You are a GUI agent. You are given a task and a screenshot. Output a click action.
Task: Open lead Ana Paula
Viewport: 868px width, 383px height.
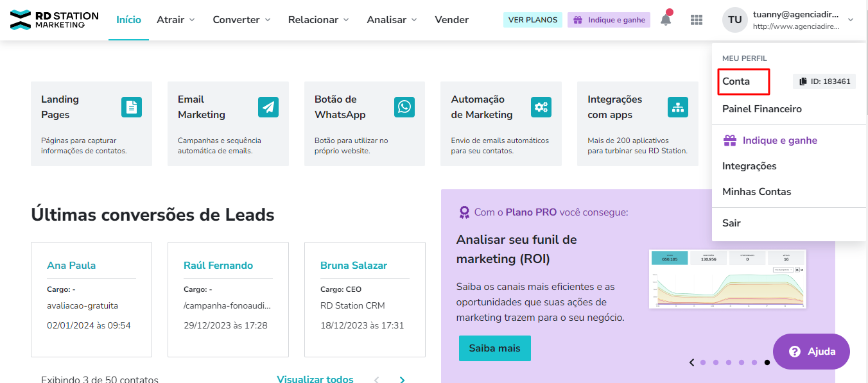[x=71, y=266]
